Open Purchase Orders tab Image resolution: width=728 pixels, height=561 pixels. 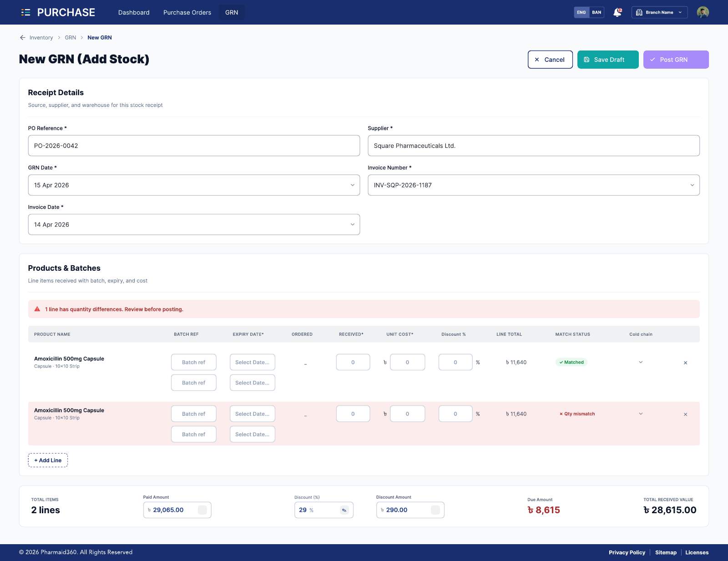pyautogui.click(x=187, y=12)
